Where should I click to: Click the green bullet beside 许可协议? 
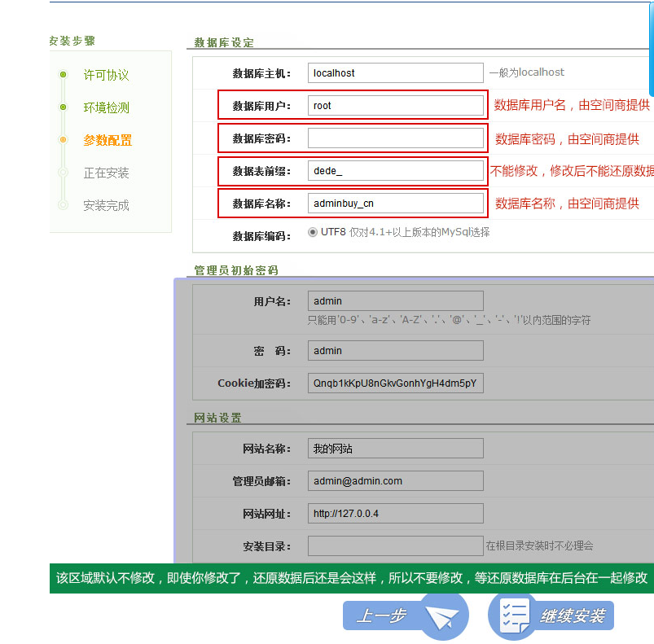pyautogui.click(x=63, y=75)
